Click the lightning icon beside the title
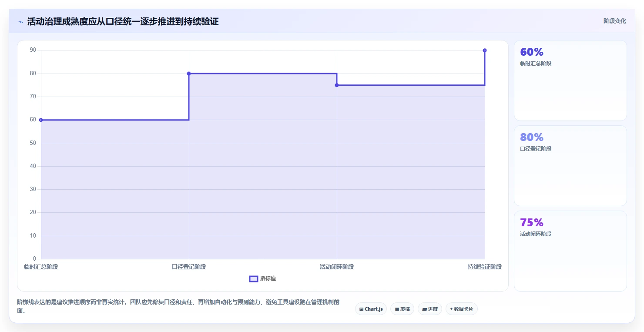Screen dimensions: 644x332 tap(20, 22)
